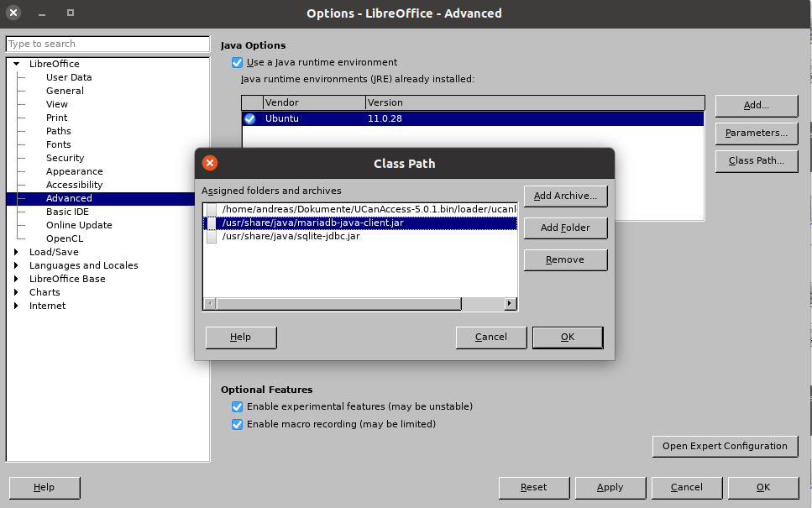Click the file icon beside the UCanAccess path

212,209
